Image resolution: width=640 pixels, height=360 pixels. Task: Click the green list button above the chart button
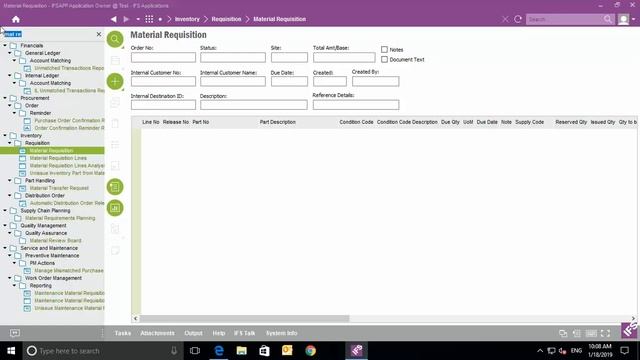(115, 187)
